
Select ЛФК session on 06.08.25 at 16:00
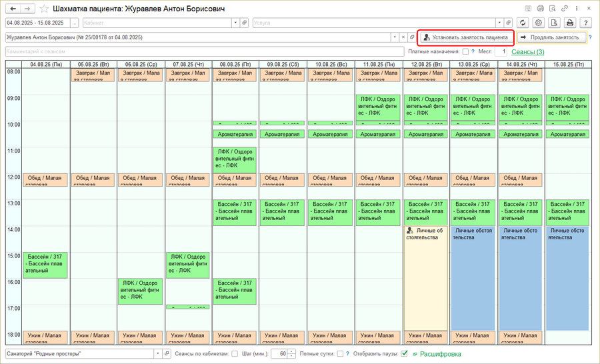140,291
